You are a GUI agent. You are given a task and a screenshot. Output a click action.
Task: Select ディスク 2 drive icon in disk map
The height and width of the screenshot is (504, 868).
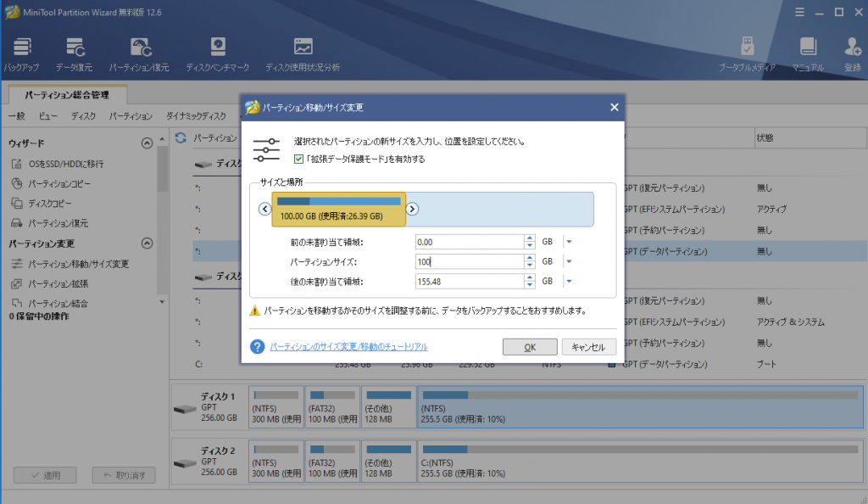[x=185, y=463]
